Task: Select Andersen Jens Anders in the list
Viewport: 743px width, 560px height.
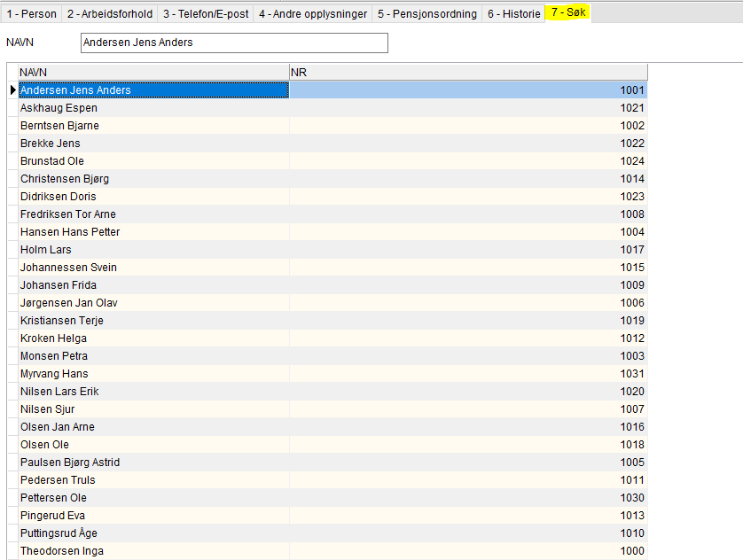Action: point(153,90)
